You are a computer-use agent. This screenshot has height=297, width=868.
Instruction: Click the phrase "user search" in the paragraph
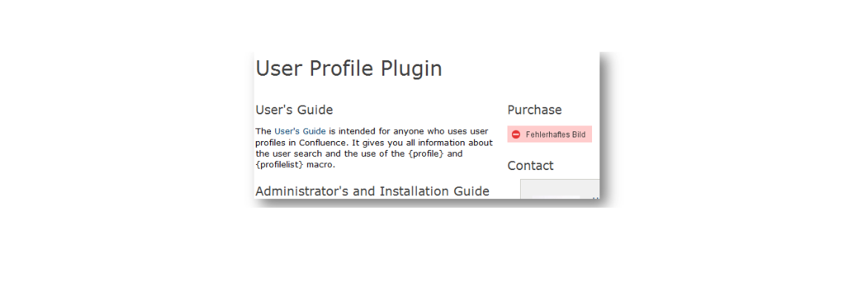(x=295, y=154)
